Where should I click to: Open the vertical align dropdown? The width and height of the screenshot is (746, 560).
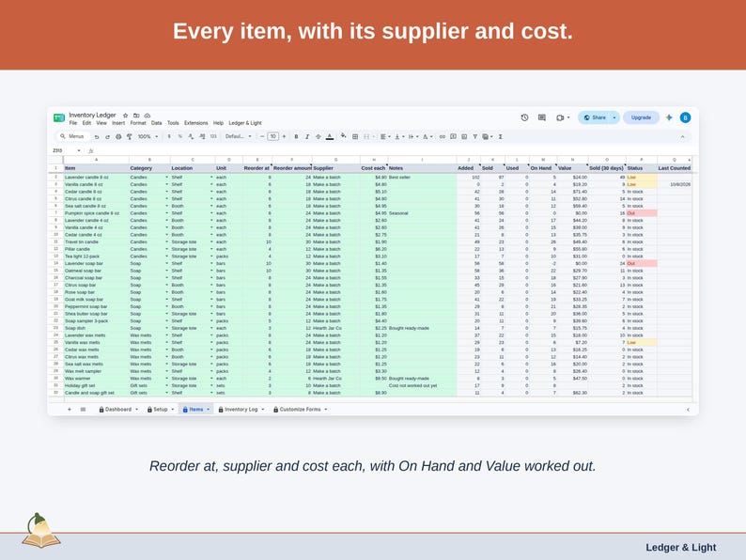(x=399, y=136)
